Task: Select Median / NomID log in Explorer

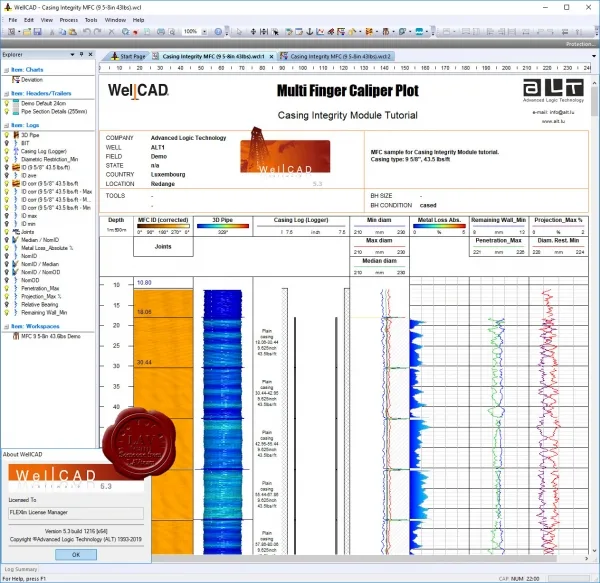Action: point(40,240)
